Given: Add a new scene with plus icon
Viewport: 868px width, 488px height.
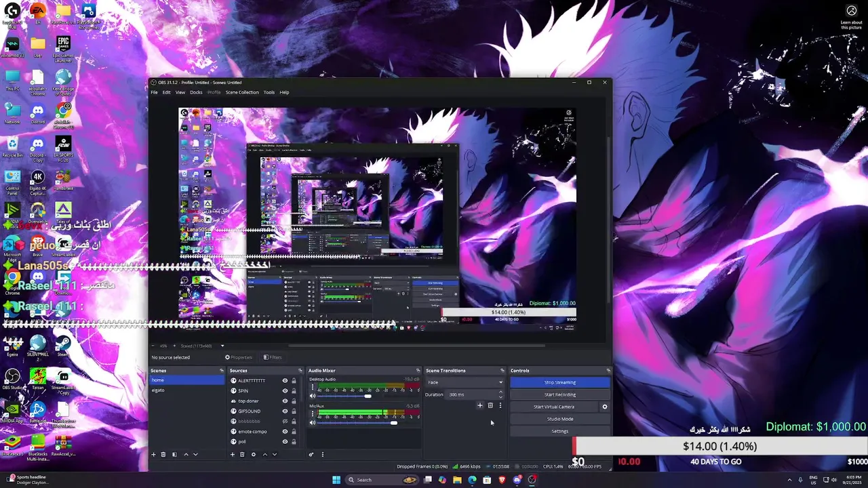Looking at the screenshot, I should (x=153, y=454).
